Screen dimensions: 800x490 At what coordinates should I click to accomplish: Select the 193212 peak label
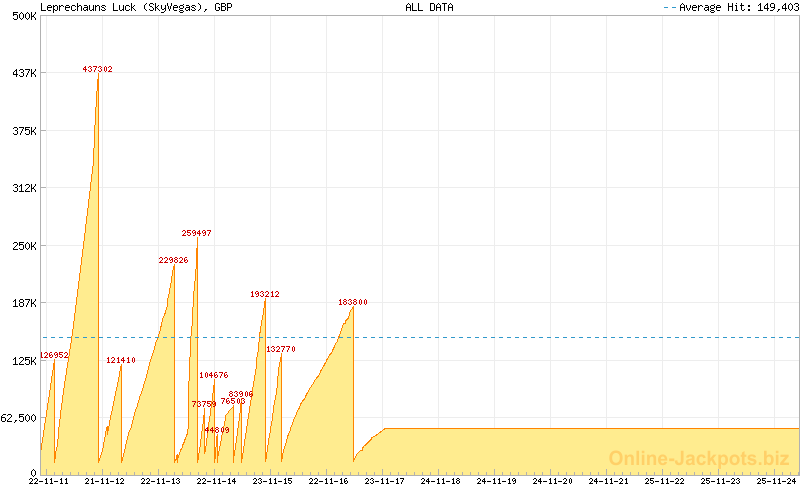click(x=264, y=295)
